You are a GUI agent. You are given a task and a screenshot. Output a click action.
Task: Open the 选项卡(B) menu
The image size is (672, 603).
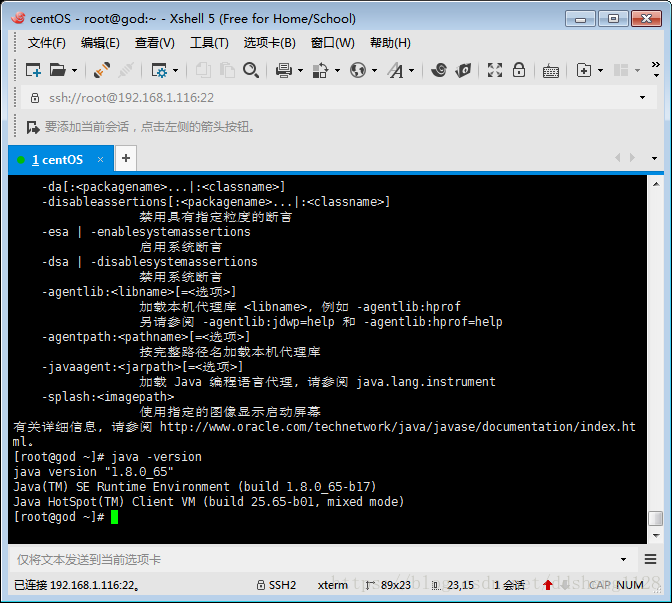coord(270,43)
